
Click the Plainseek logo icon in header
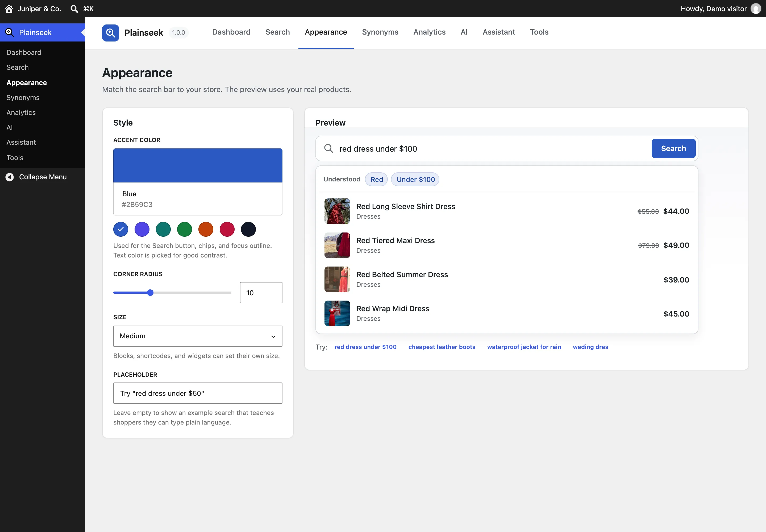110,33
